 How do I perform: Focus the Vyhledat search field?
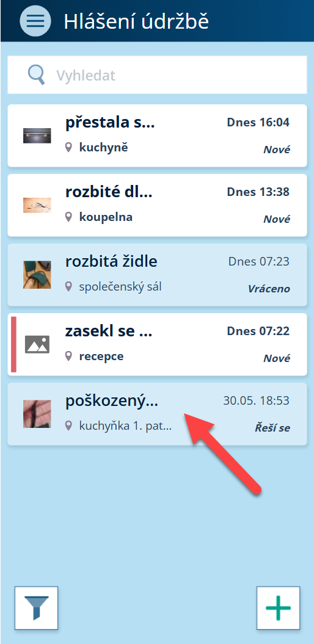(157, 74)
